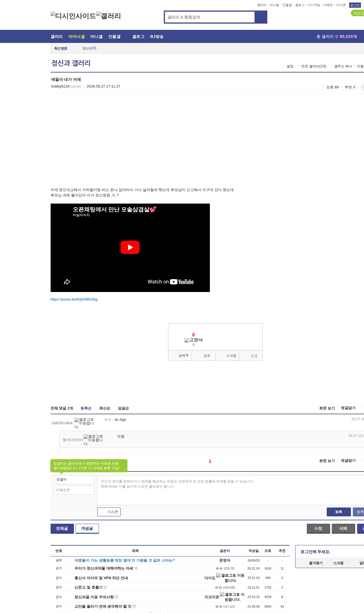The width and height of the screenshot is (364, 613).
Task: Open notice 정신과갤 이용 주의사항
Action: [x=94, y=597]
